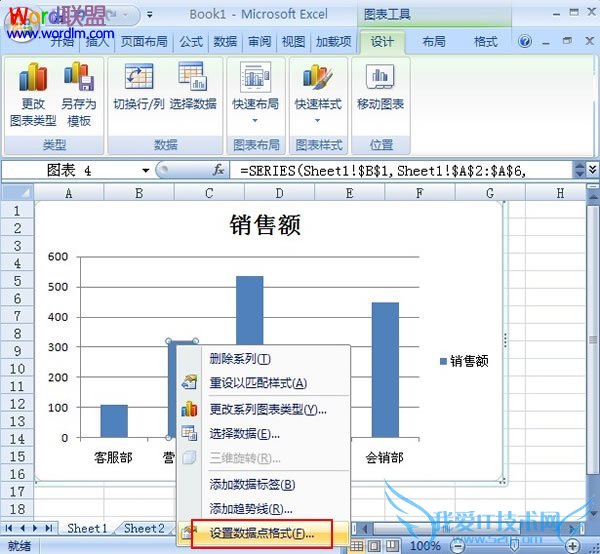Image resolution: width=600 pixels, height=554 pixels.
Task: Click the 100% zoom level
Action: [425, 546]
